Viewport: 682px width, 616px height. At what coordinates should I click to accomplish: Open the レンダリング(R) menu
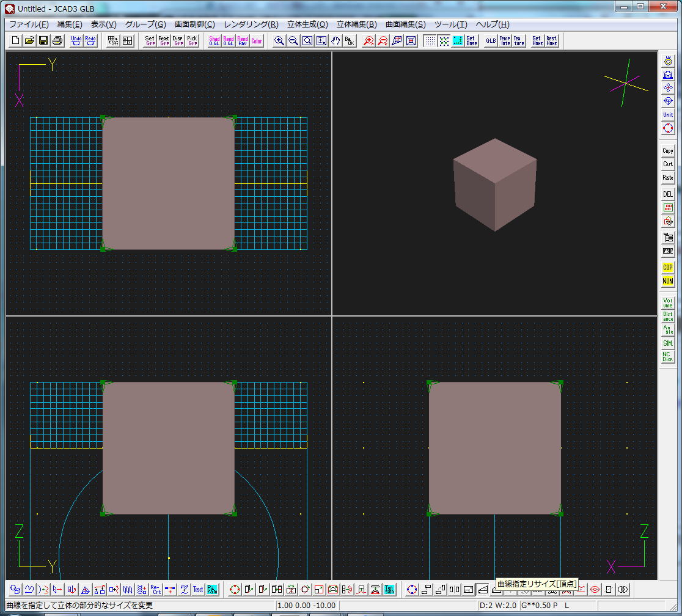coord(251,24)
